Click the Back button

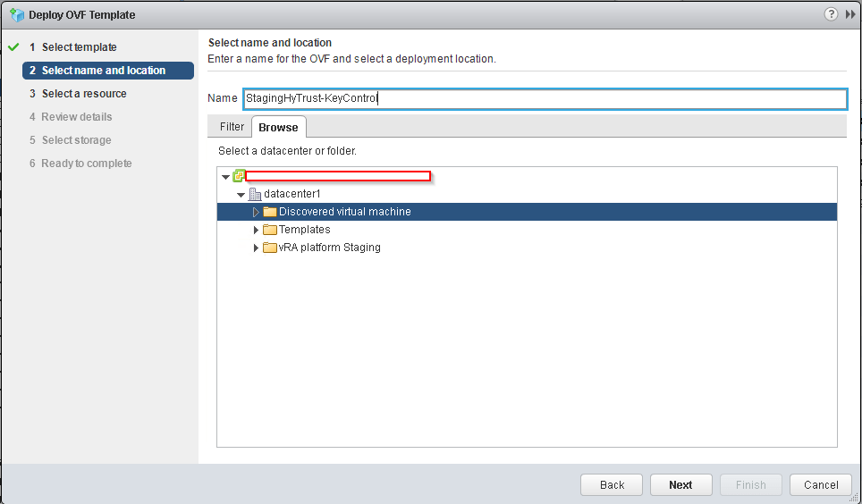coord(612,484)
